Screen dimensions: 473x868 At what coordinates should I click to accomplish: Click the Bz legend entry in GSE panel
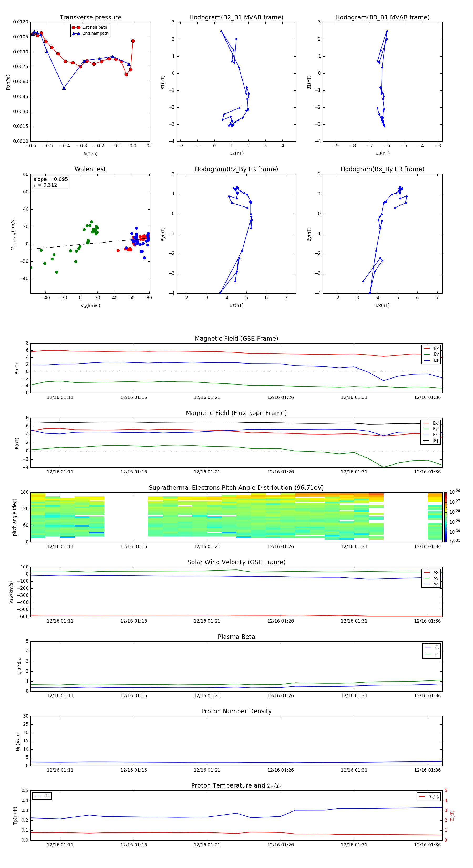click(x=431, y=360)
